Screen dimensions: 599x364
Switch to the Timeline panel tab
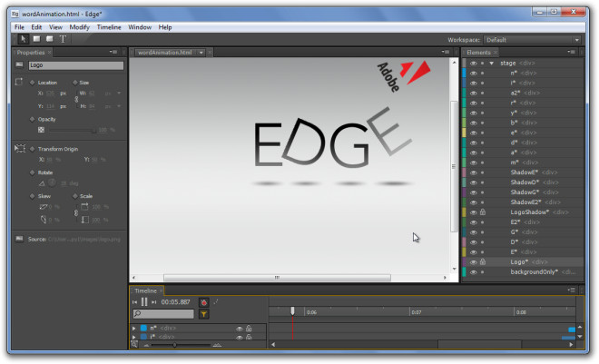tap(145, 290)
